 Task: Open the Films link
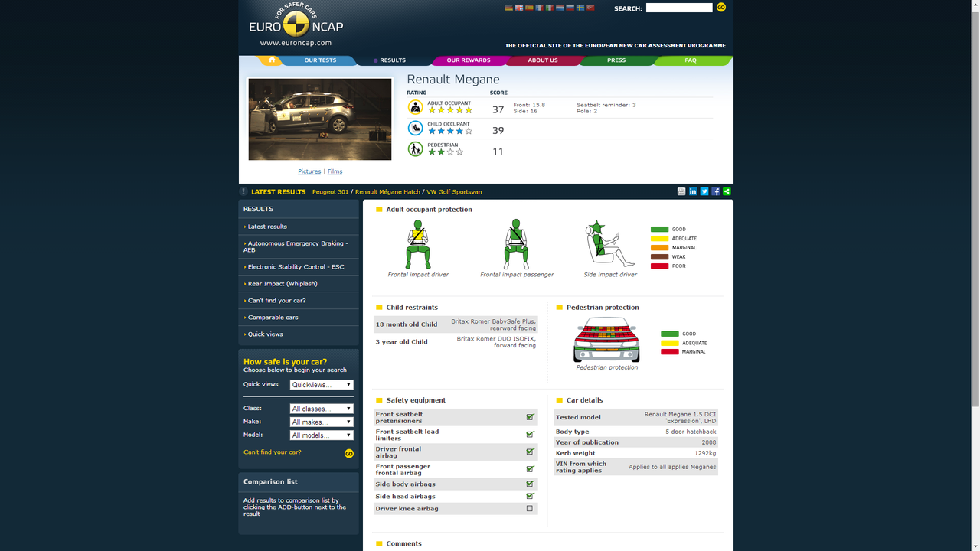point(335,171)
